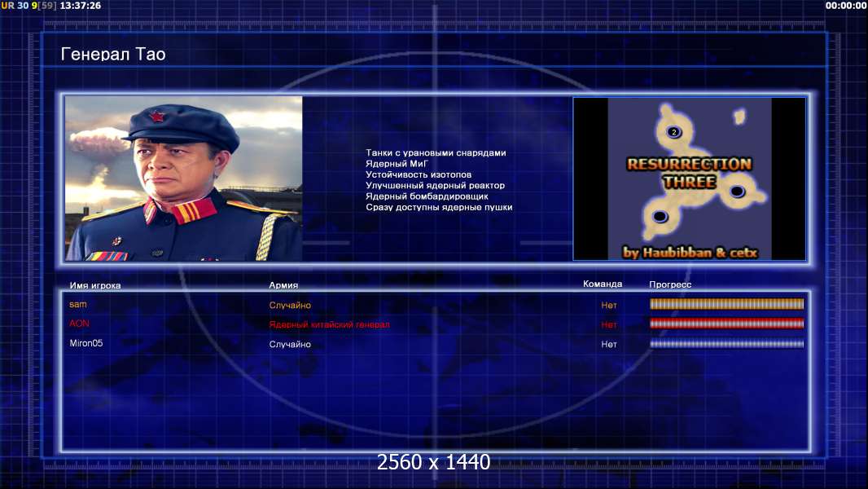Click sam's orange loading progress bar
The width and height of the screenshot is (868, 489).
click(x=726, y=304)
